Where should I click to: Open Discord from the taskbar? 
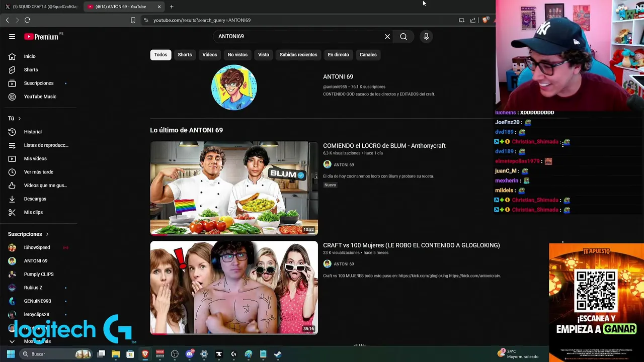point(190,354)
